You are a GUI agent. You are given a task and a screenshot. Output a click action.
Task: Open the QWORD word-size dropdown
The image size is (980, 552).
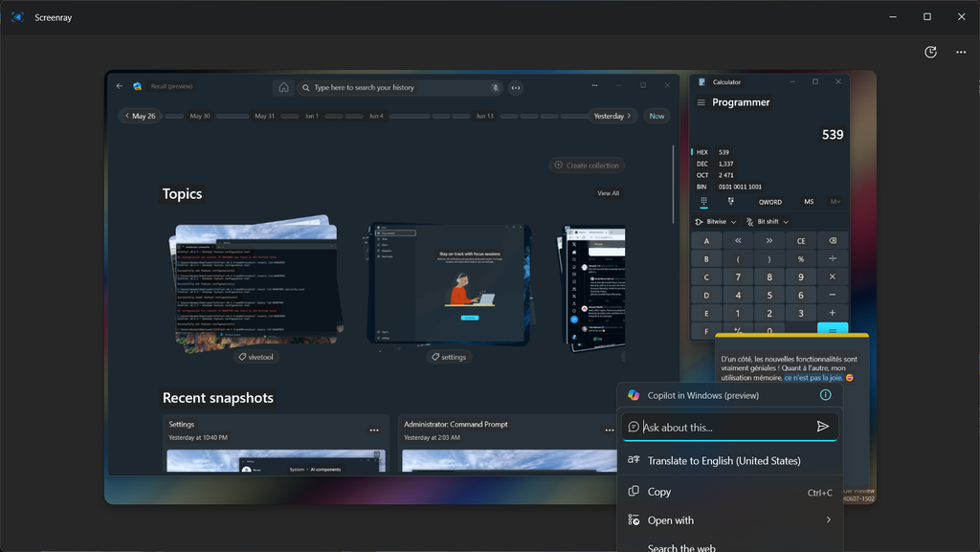pos(770,202)
